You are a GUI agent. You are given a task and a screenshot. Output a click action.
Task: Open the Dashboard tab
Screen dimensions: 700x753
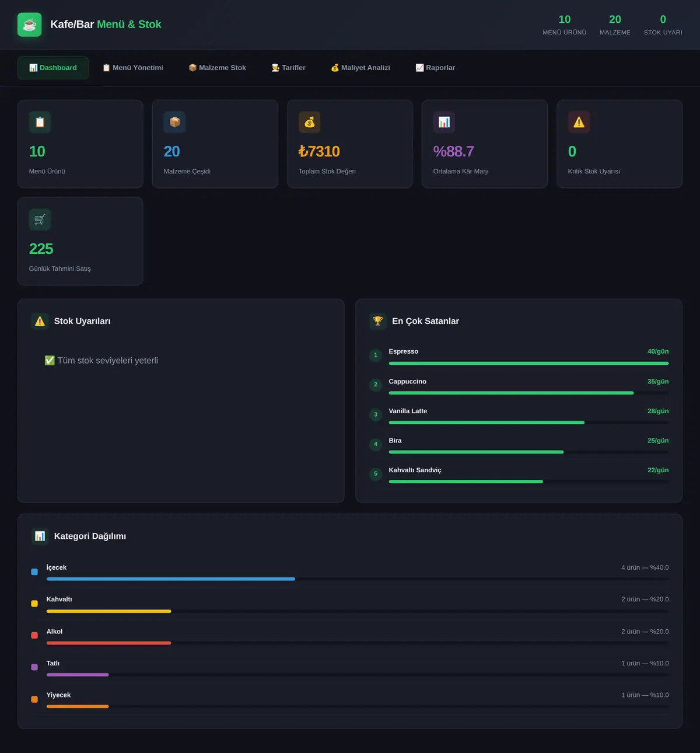click(53, 68)
